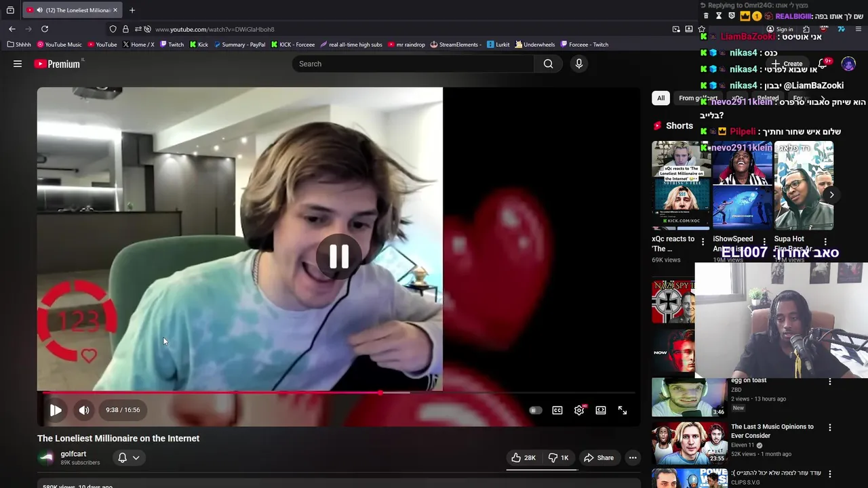The width and height of the screenshot is (868, 488).
Task: Open Forceee - Twitch bookmark
Action: point(584,45)
